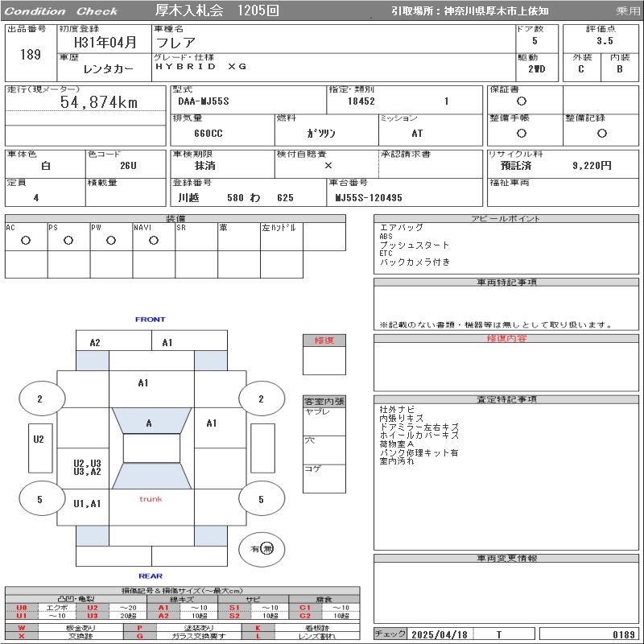Select the 乗用 label in the header
The image size is (644, 644).
[x=627, y=11]
